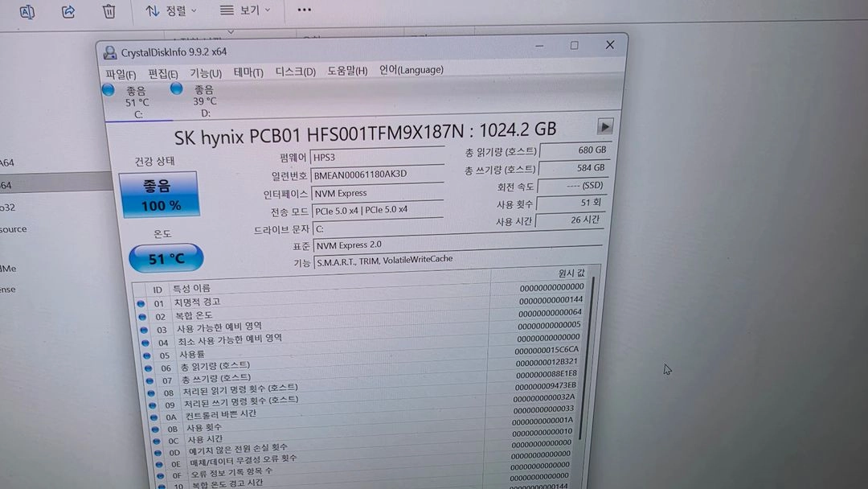Click the features field S.M.A.R.T., TRIM
This screenshot has width=868, height=489.
pyautogui.click(x=457, y=259)
